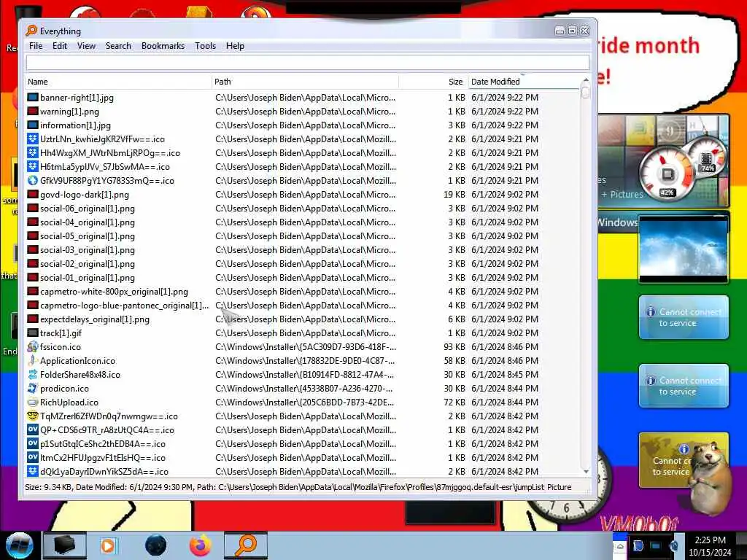Select social-04_original[1].png file name

click(x=88, y=222)
